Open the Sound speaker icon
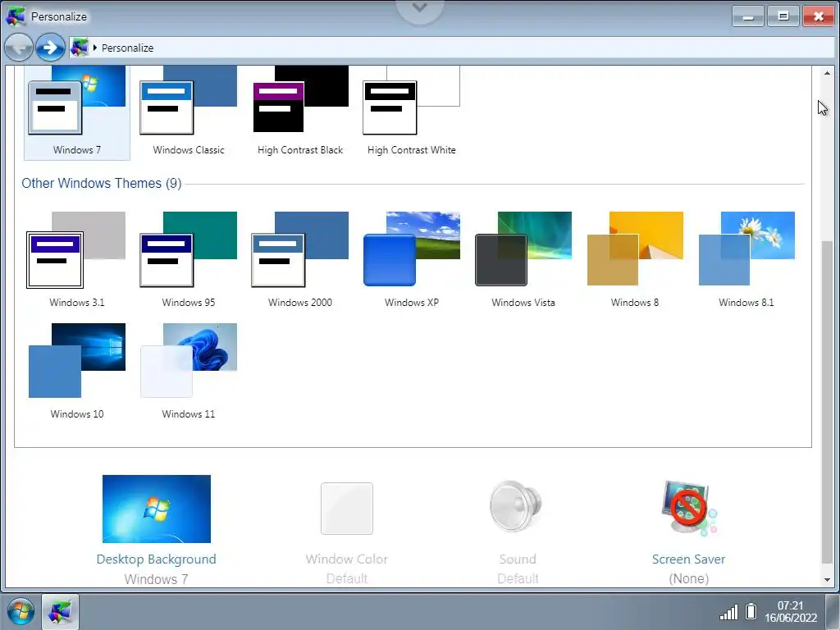 pos(516,506)
